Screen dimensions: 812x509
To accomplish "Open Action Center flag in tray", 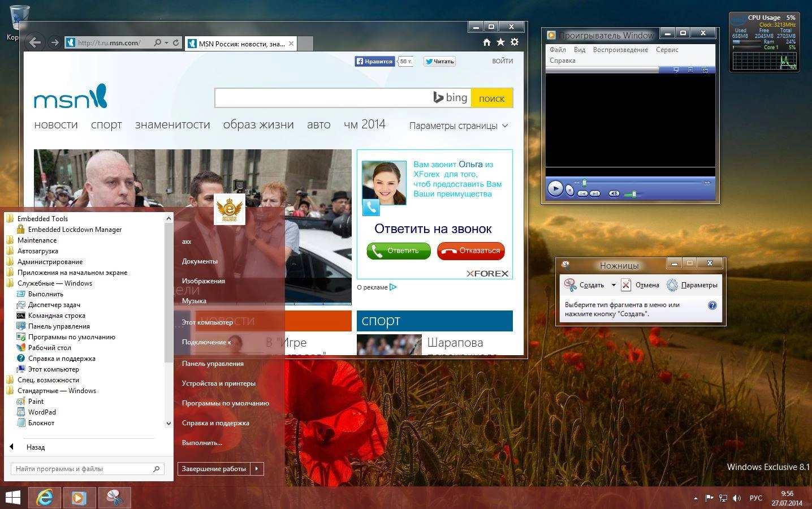I will (x=709, y=498).
